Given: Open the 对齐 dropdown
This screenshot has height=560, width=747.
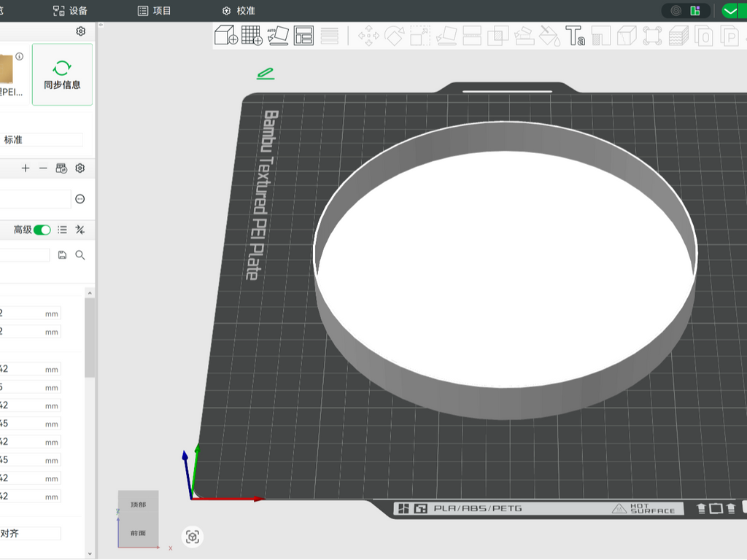Looking at the screenshot, I should point(31,533).
